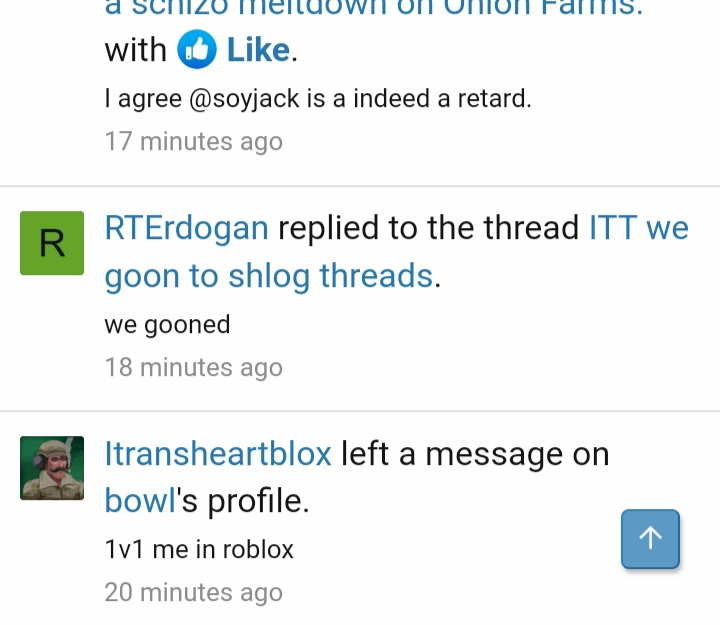This screenshot has width=720, height=625.
Task: Click the '17 minutes ago' timestamp
Action: tap(193, 141)
